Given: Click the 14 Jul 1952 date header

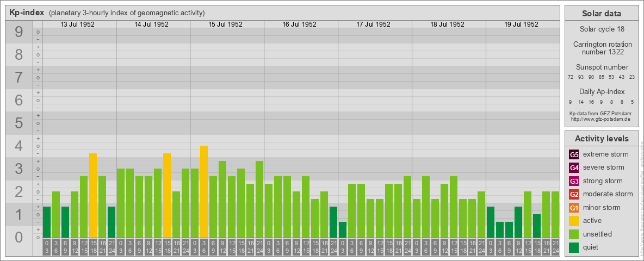Looking at the screenshot, I should click(x=152, y=24).
